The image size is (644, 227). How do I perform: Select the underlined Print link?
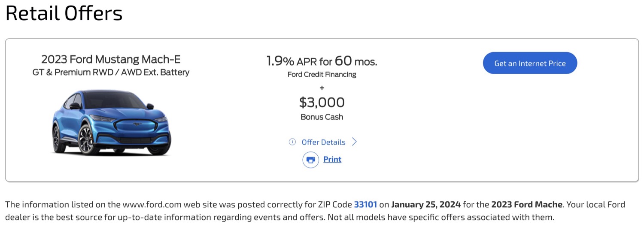coord(332,159)
